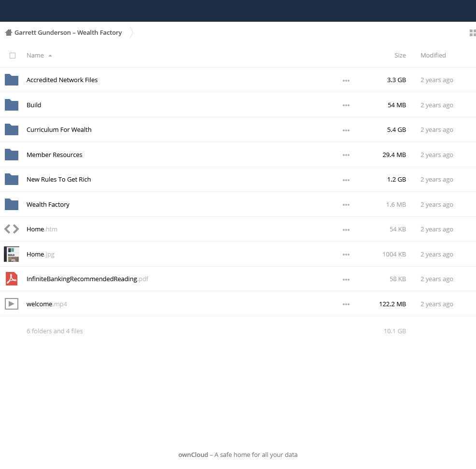Click the Home.jpg thumbnail preview
This screenshot has height=469, width=476.
[12, 254]
